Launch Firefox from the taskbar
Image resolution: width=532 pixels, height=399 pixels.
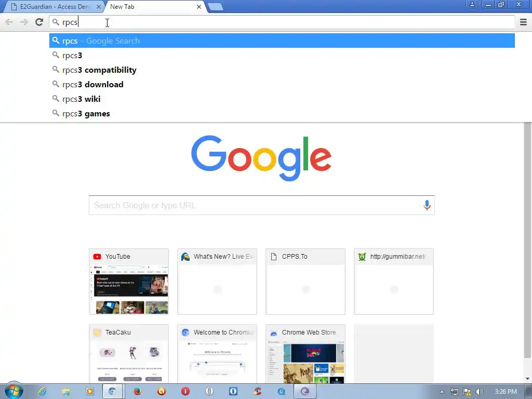pyautogui.click(x=137, y=392)
